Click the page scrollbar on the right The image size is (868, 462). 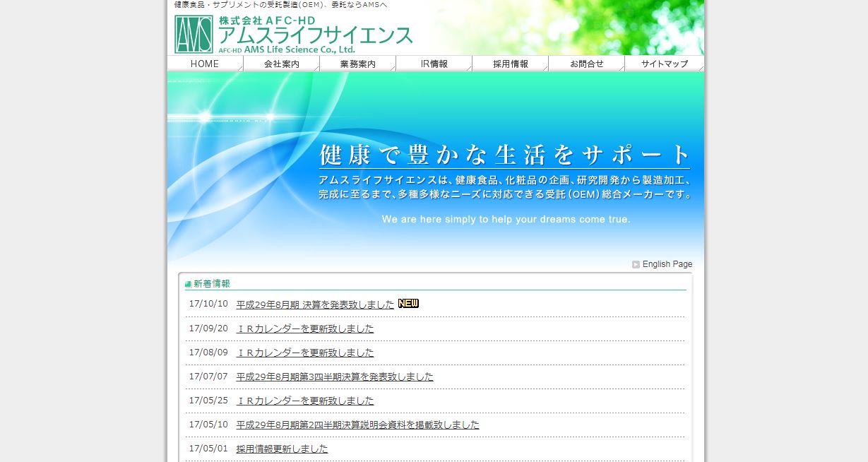pos(863,231)
